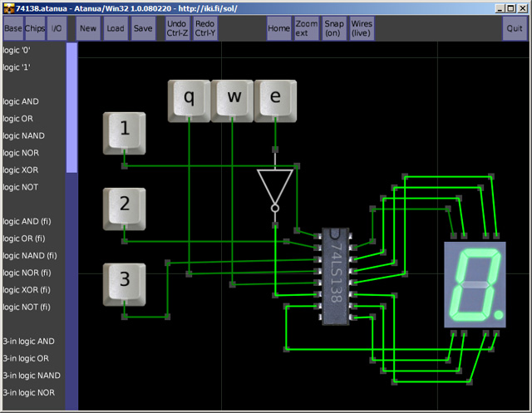Viewport: 532px width, 413px height.
Task: Click the '3' key input block
Action: pyautogui.click(x=124, y=282)
